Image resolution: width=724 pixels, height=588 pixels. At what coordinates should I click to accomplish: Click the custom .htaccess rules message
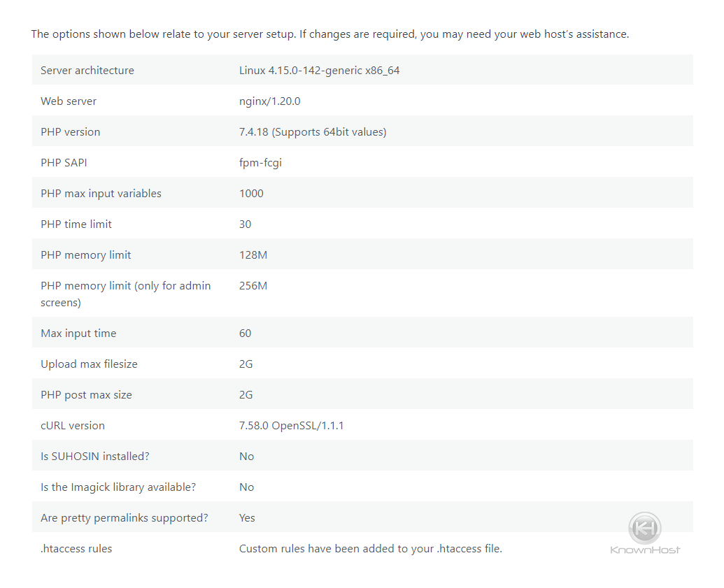click(371, 549)
